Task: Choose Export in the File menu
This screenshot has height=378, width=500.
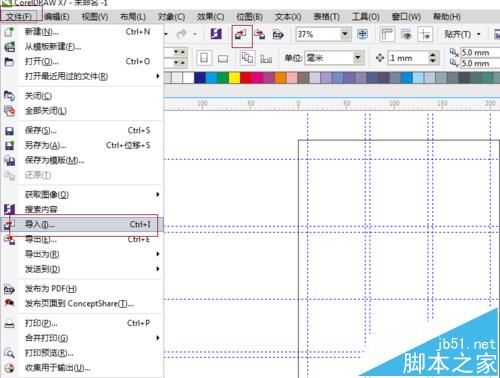Action: tap(82, 239)
